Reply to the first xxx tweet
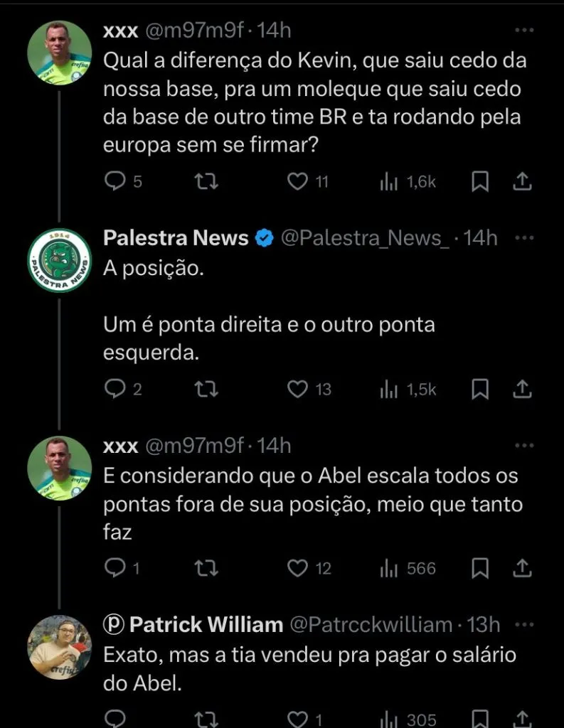Image resolution: width=564 pixels, height=728 pixels. click(x=115, y=182)
